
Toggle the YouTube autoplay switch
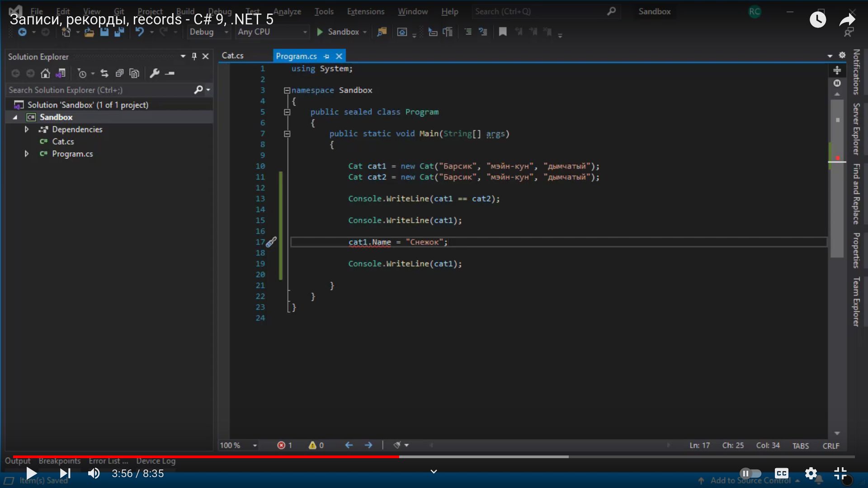tap(750, 474)
